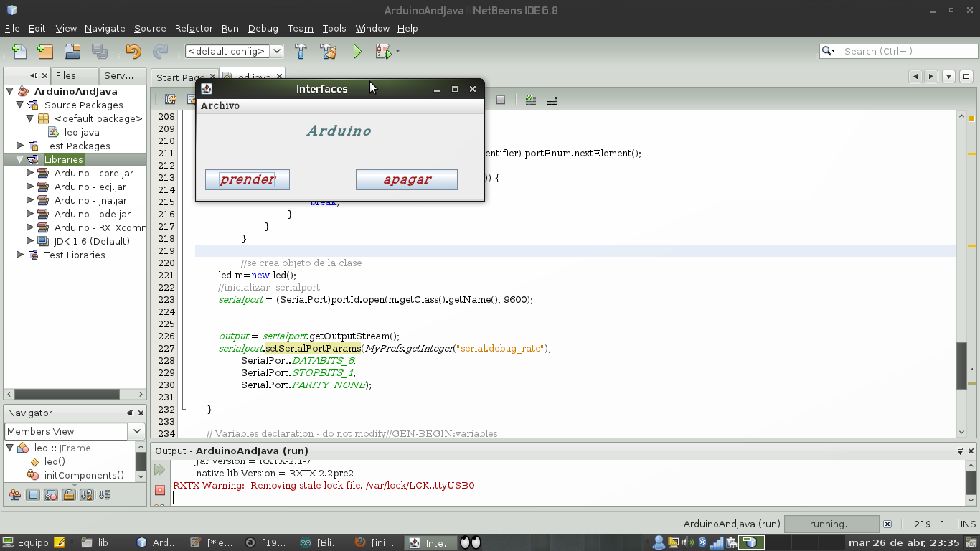Image resolution: width=980 pixels, height=551 pixels.
Task: Toggle alphabetical sort in Navigator
Action: point(86,494)
